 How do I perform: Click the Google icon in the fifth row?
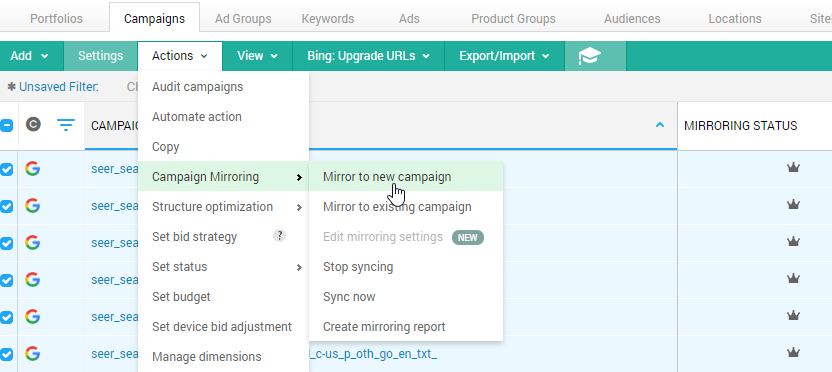[x=32, y=316]
